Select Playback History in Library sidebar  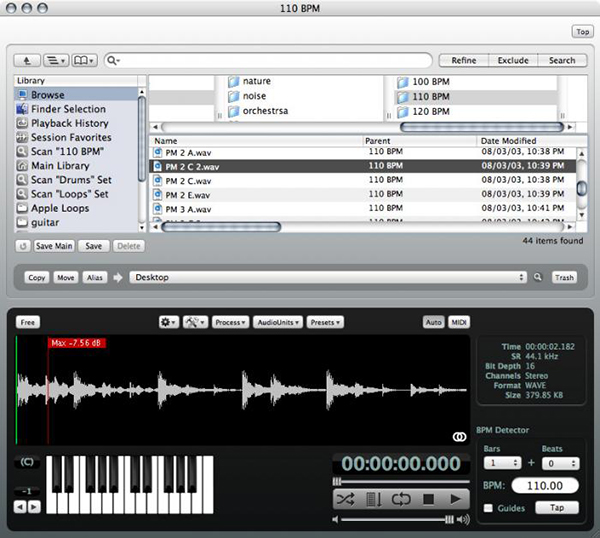(x=70, y=123)
